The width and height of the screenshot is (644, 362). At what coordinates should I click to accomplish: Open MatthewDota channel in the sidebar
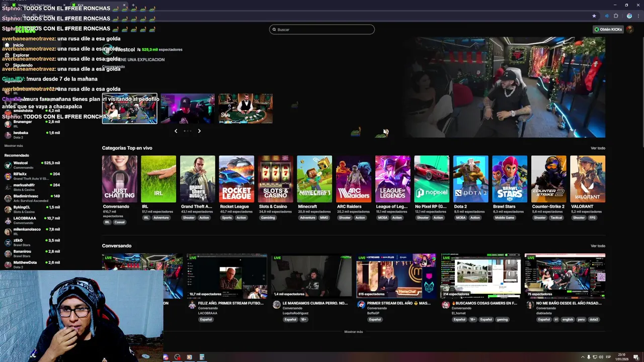coord(32,264)
